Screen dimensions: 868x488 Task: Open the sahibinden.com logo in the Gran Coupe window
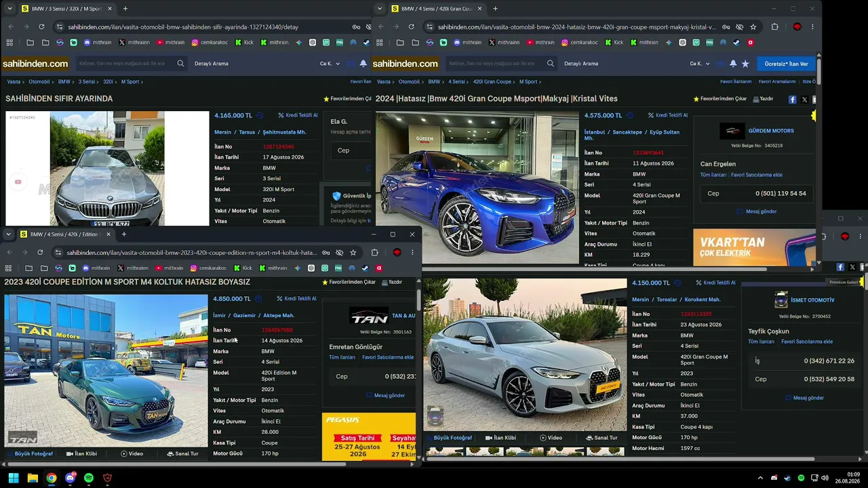406,64
